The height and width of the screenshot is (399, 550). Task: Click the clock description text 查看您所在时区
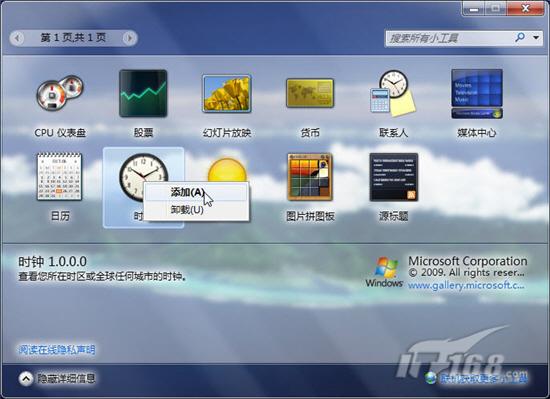tap(102, 277)
